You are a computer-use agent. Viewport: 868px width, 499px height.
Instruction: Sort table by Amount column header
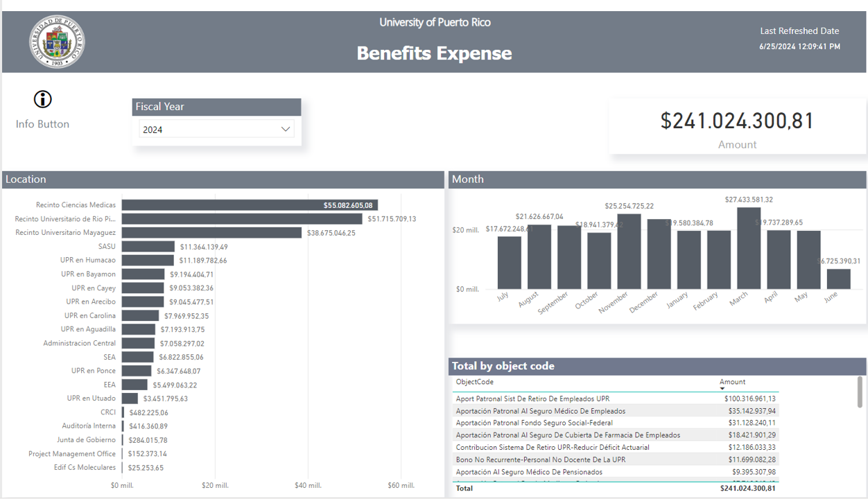point(732,382)
